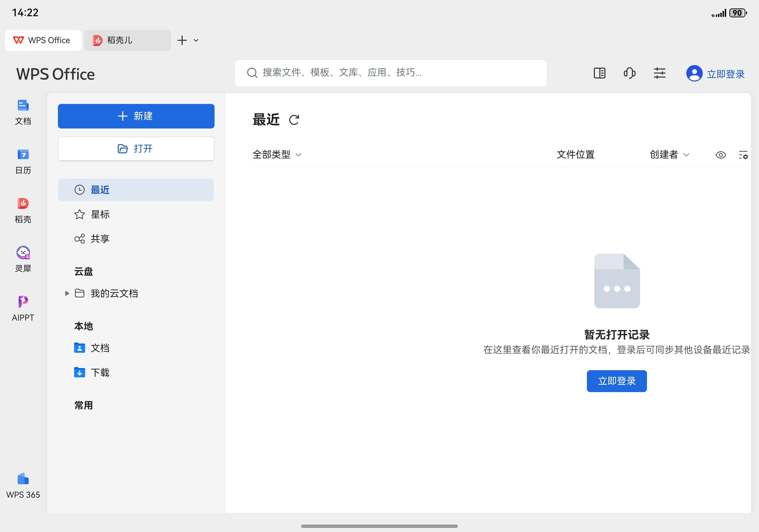Open the 文档 section in left rail
Viewport: 759px width, 532px height.
point(23,112)
